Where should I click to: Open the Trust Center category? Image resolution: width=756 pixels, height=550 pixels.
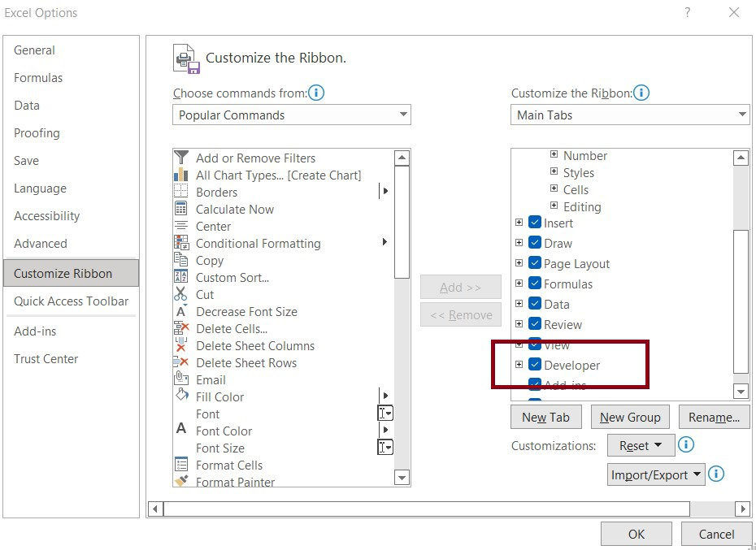coord(71,358)
